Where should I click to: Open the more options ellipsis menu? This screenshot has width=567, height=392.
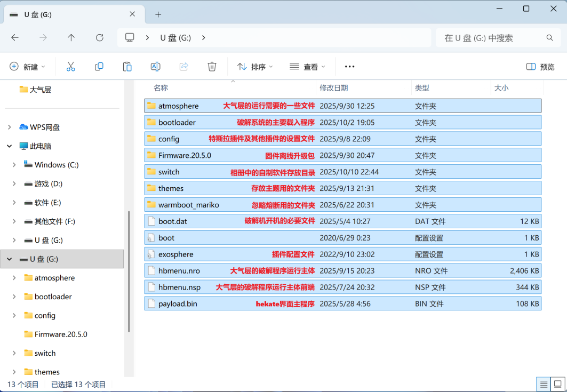pos(349,67)
